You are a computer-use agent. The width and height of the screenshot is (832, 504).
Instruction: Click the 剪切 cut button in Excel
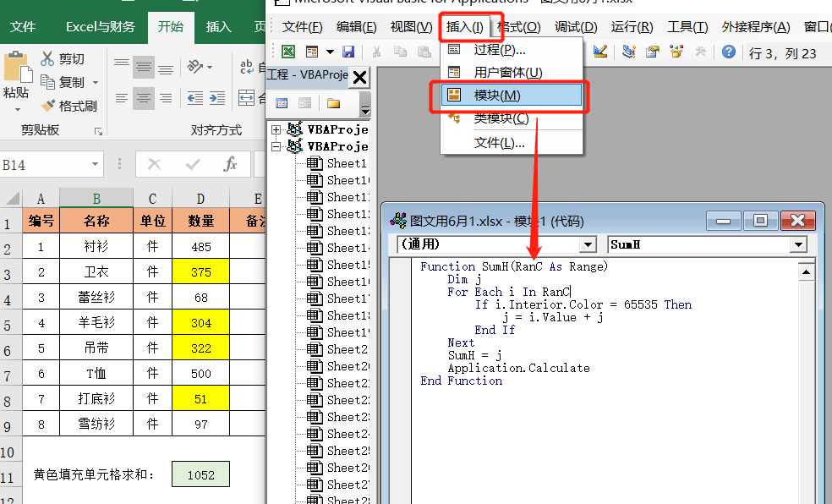[63, 59]
